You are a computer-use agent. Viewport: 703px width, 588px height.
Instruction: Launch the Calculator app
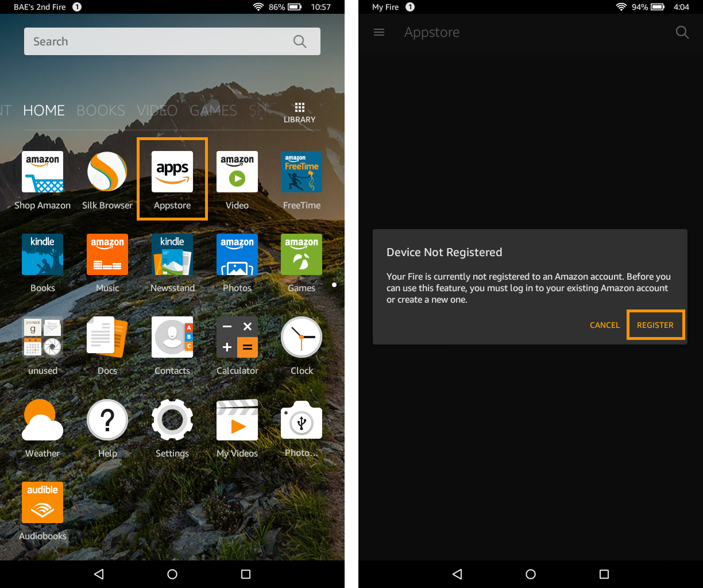(237, 337)
